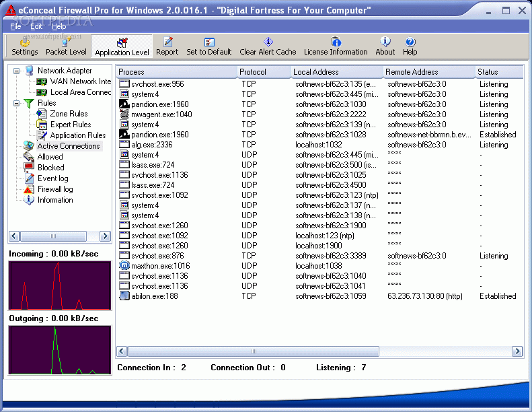The image size is (532, 412).
Task: Select Zone Rules in the tree
Action: coord(69,114)
